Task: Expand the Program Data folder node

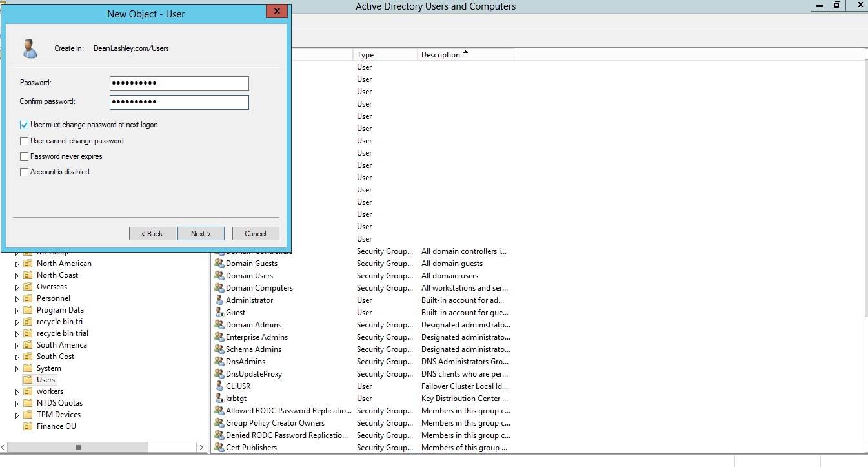Action: pyautogui.click(x=17, y=310)
